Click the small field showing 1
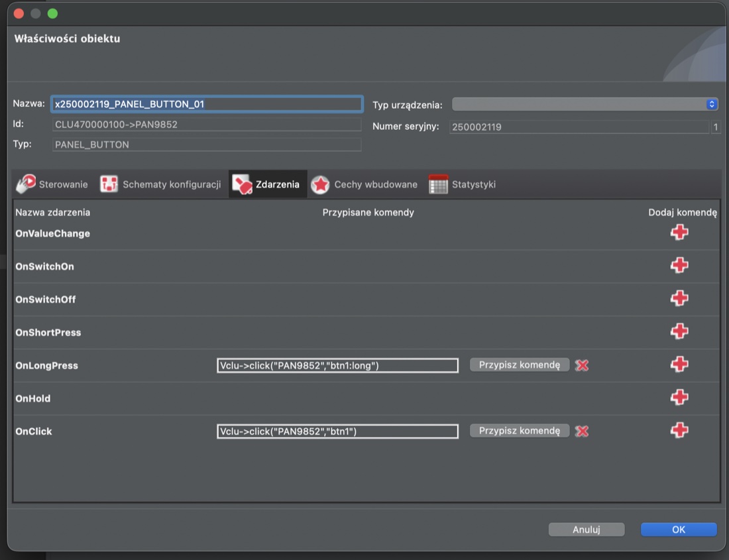The height and width of the screenshot is (560, 729). point(716,127)
